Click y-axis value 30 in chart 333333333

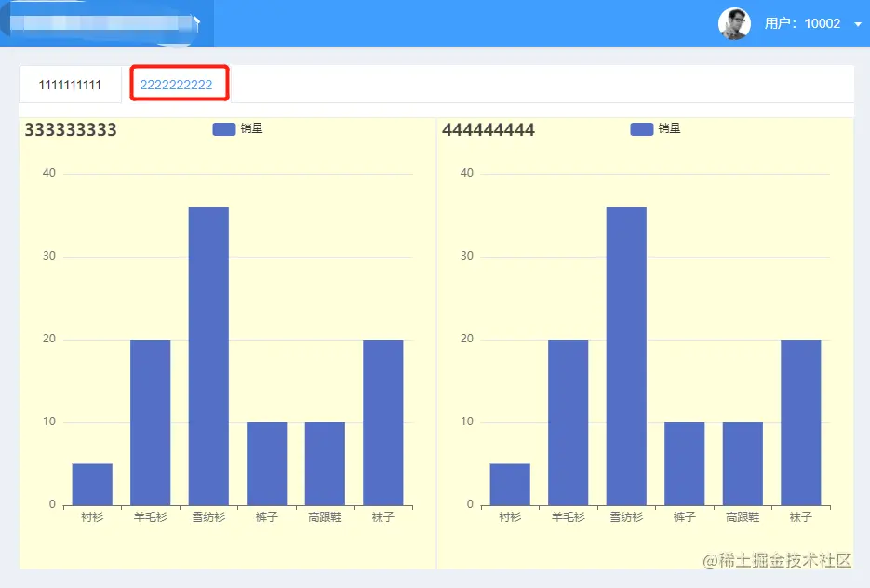click(x=49, y=256)
